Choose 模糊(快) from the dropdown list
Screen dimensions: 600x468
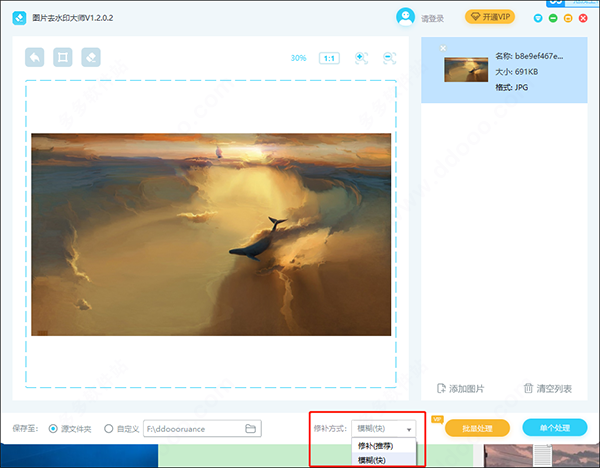[x=371, y=459]
